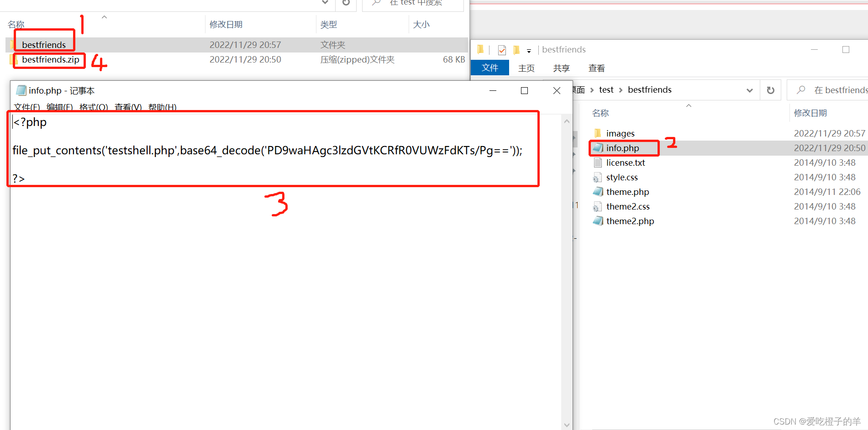The height and width of the screenshot is (430, 868).
Task: Open Notepad 帮助(H) menu
Action: [x=162, y=107]
